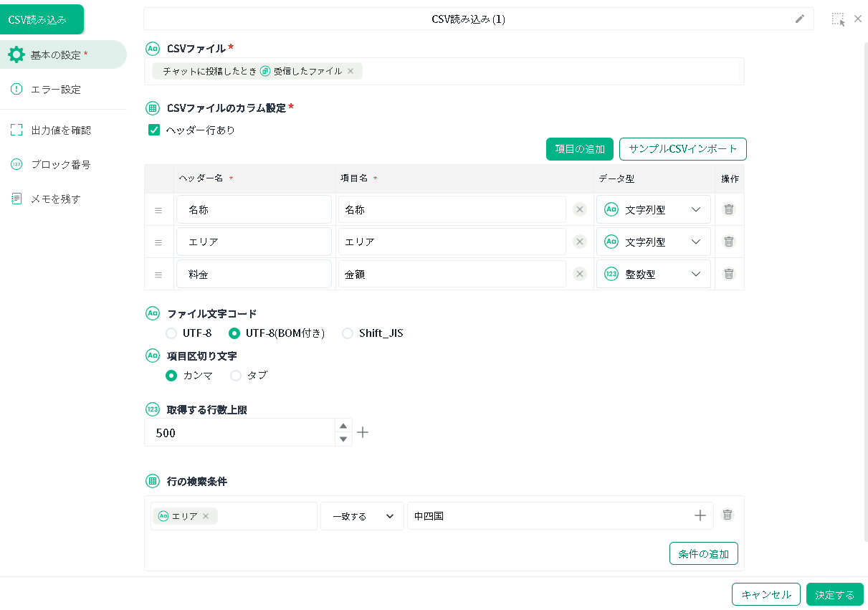Go to 出力値を確認 in the sidebar
Image resolution: width=868 pixels, height=610 pixels.
tap(61, 130)
